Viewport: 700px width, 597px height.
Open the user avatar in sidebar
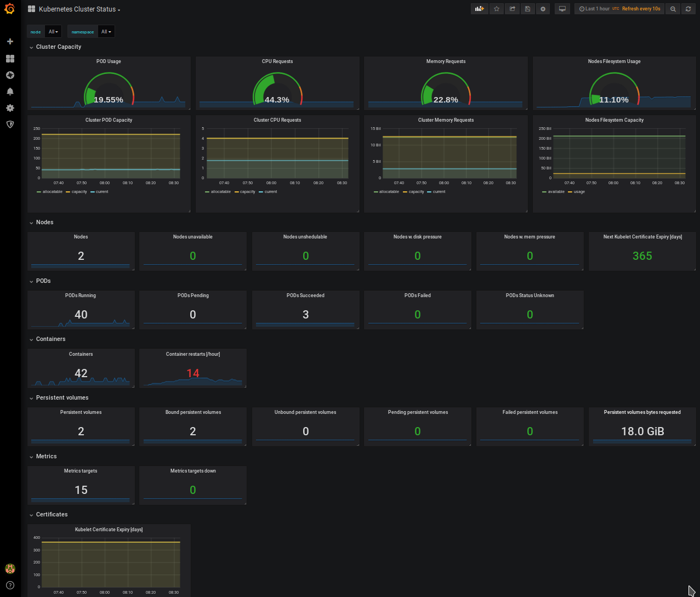coord(10,568)
